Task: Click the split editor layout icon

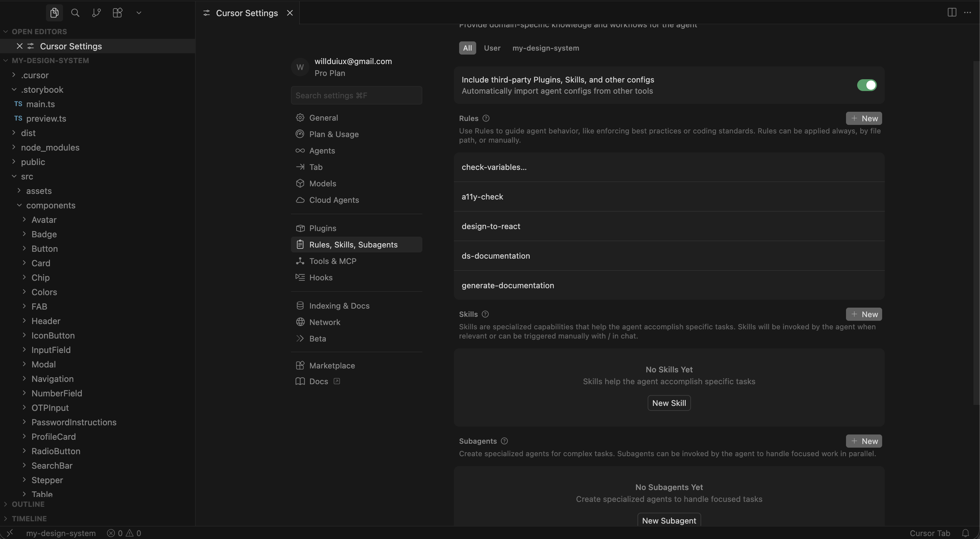Action: point(951,12)
